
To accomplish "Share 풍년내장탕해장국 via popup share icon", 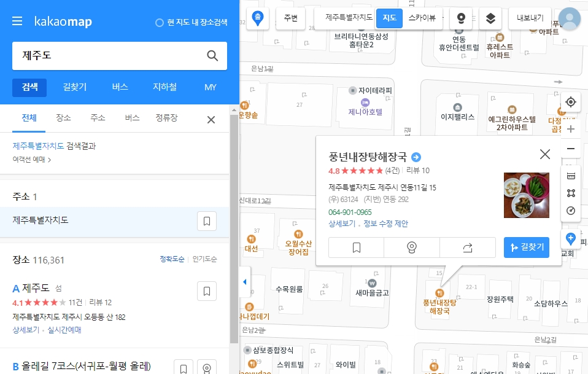I will click(467, 247).
